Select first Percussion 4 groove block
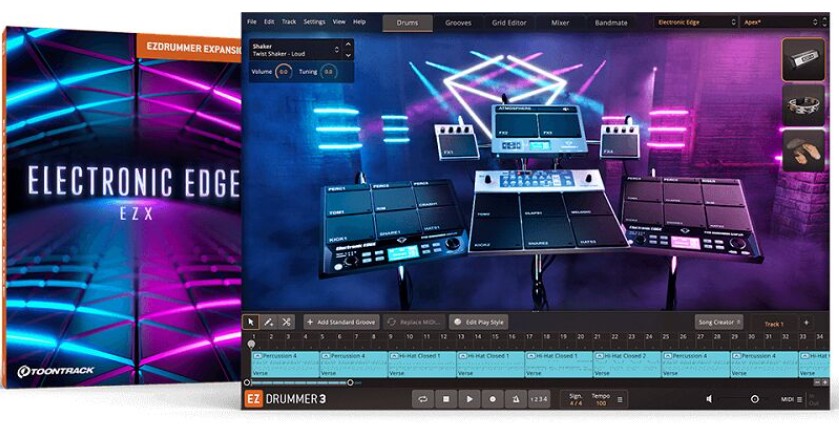Image resolution: width=839 pixels, height=430 pixels. tap(285, 364)
